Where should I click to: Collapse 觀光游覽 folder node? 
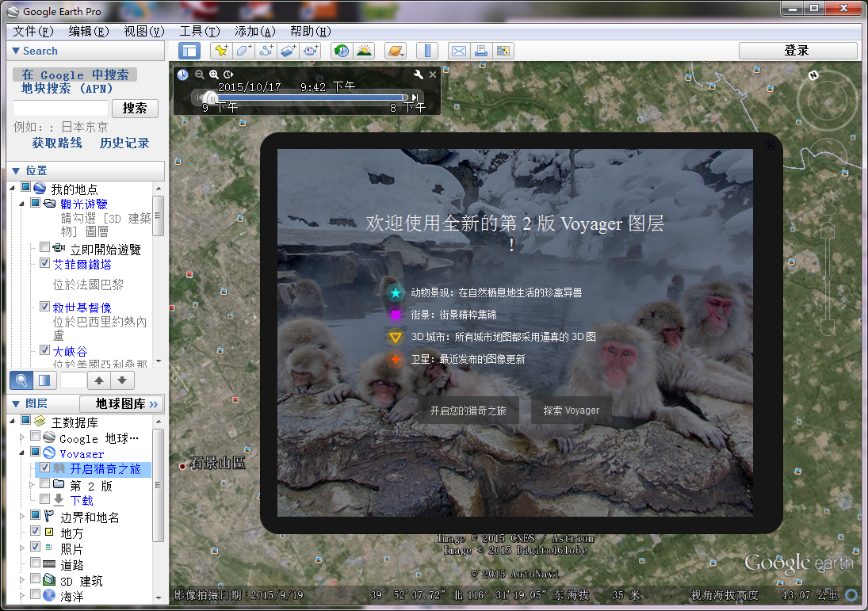22,204
